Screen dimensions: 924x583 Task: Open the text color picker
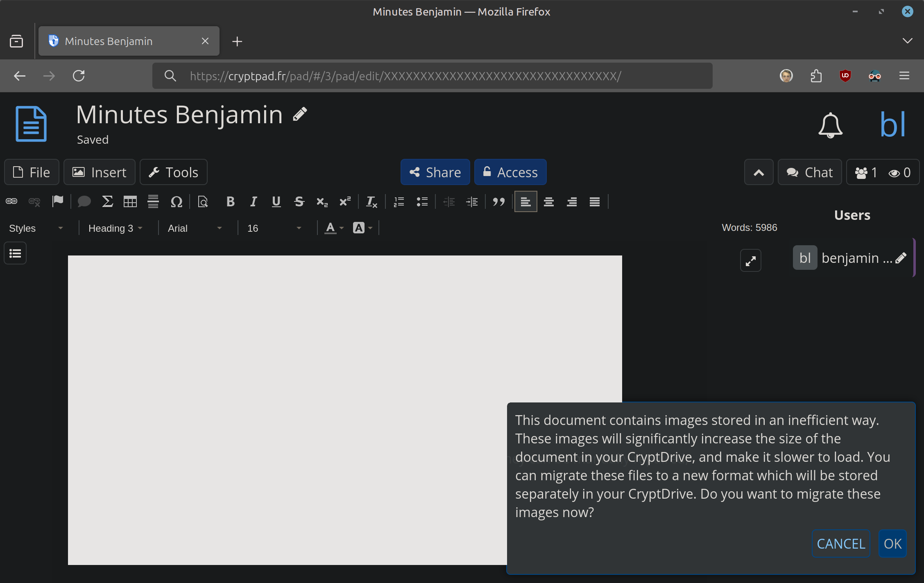pos(334,228)
